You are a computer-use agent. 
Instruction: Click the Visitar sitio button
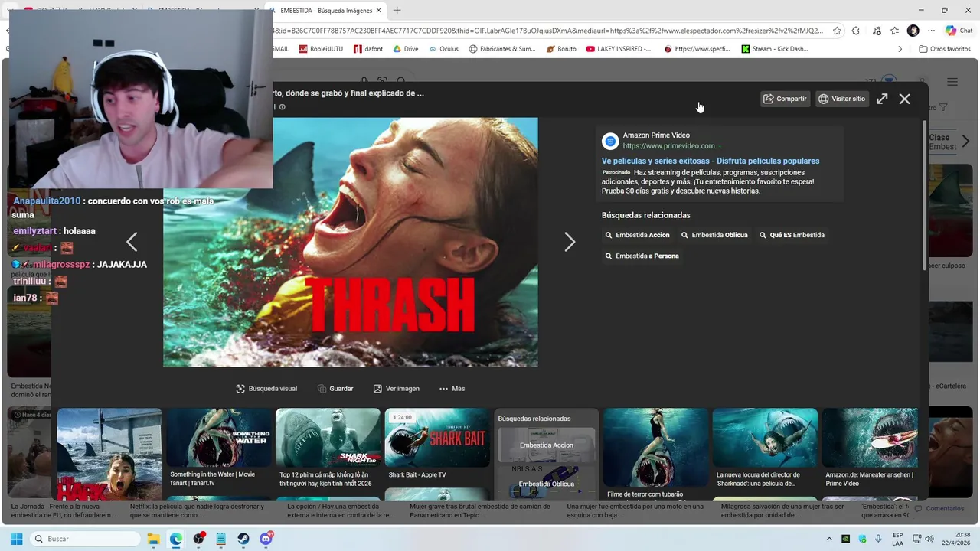coord(842,99)
